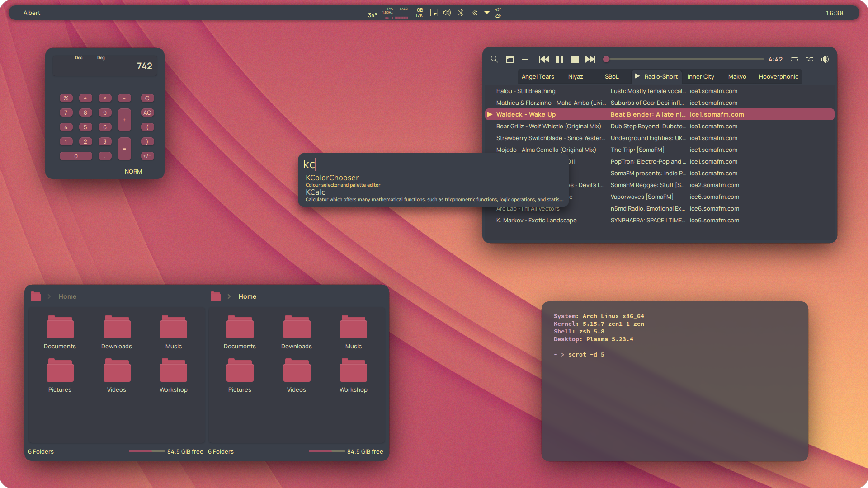Mute the music player volume icon
This screenshot has width=868, height=488.
click(x=825, y=59)
